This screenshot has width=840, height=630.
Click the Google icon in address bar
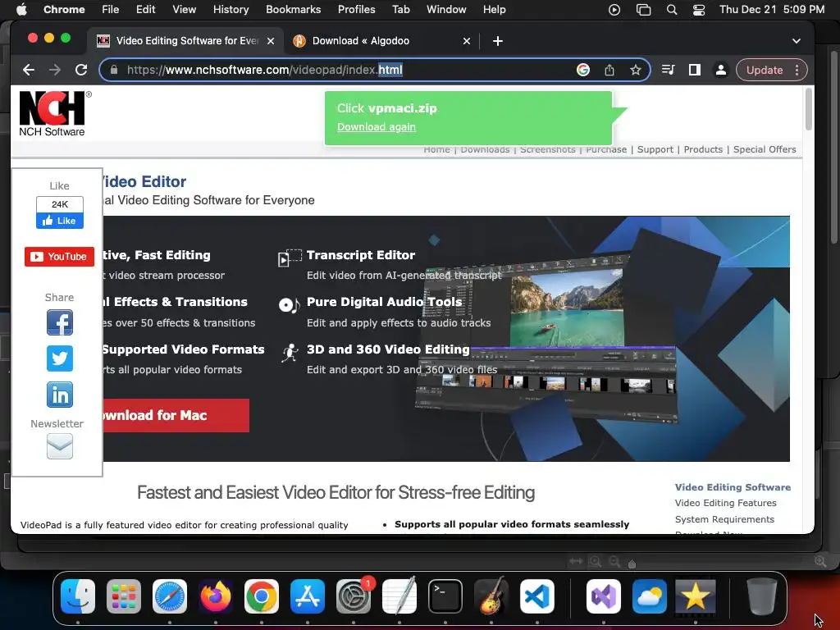pyautogui.click(x=583, y=70)
